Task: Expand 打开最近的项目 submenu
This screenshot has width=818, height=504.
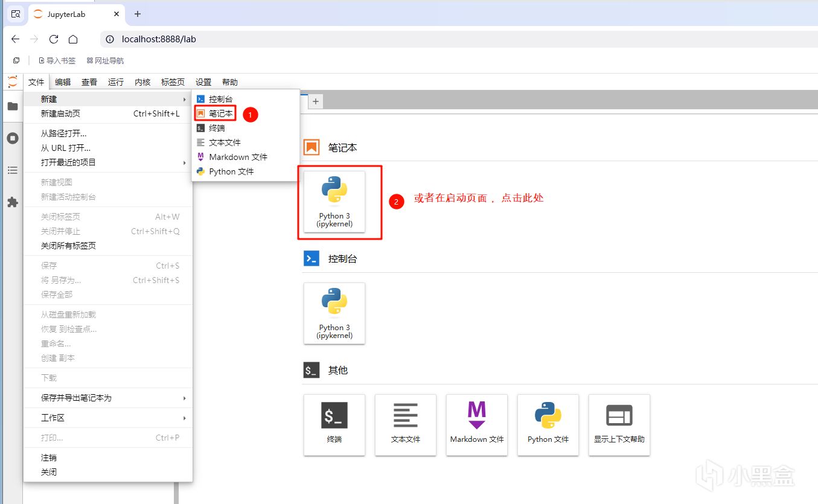Action: click(108, 162)
